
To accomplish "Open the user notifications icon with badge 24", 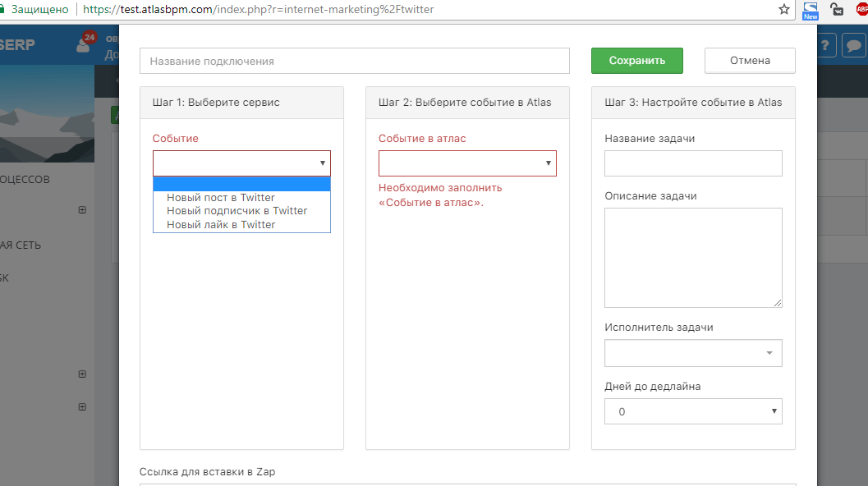I will (x=85, y=44).
